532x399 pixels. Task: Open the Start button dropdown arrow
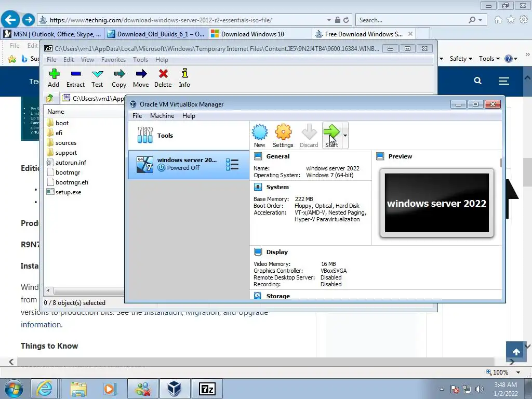coord(345,136)
